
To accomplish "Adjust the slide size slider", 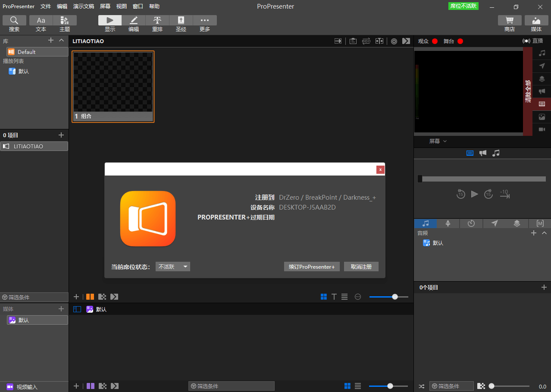I will tap(389, 297).
